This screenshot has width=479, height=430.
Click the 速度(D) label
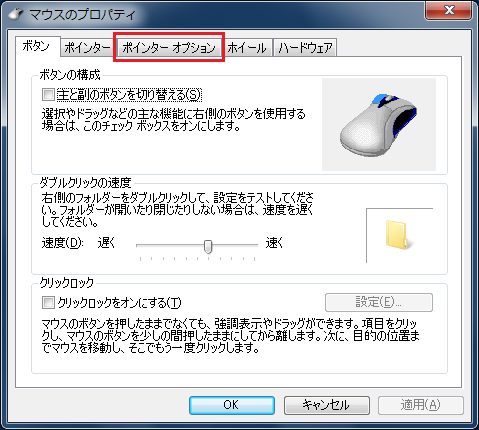coord(62,243)
